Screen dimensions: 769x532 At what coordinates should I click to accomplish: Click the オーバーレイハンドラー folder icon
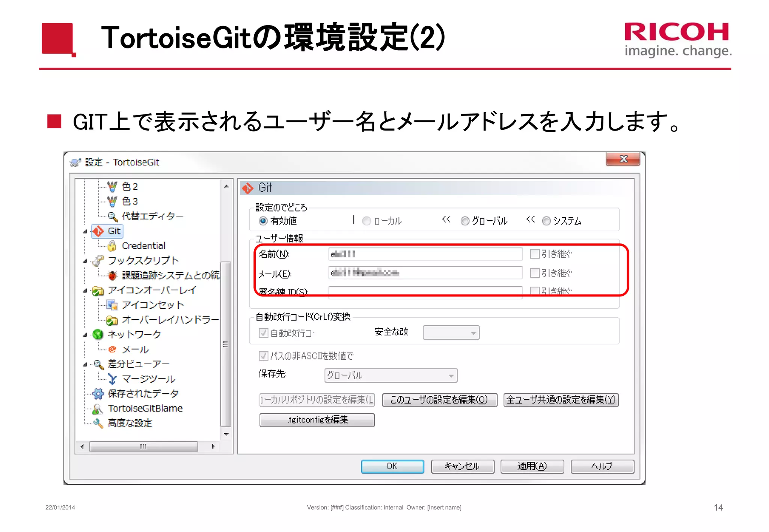(x=112, y=320)
